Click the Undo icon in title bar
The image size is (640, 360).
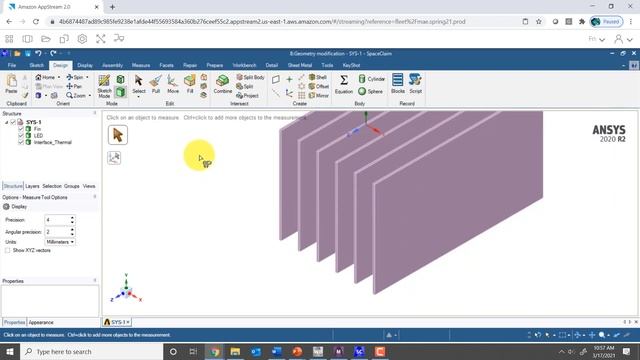[38, 53]
